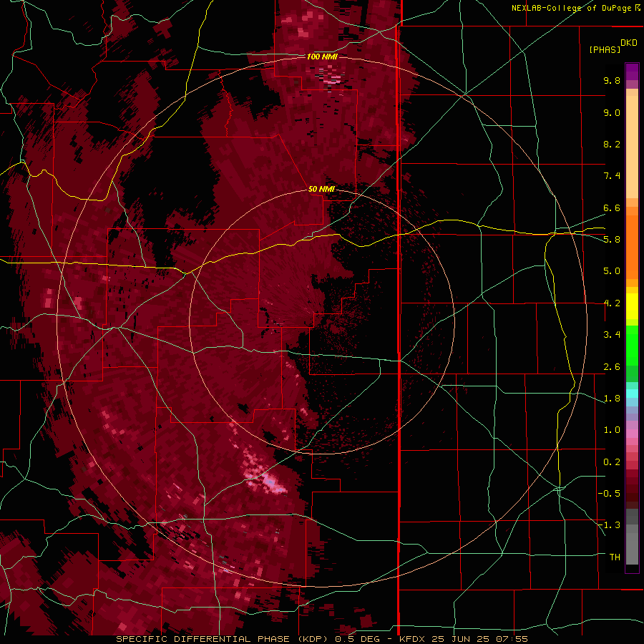Click the 9.0 legend value
This screenshot has height=644, width=644.
click(x=612, y=112)
